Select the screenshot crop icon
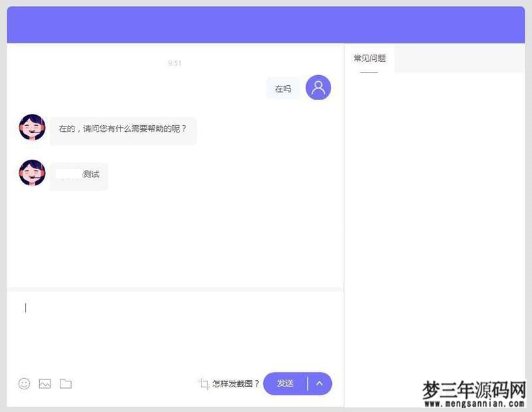Image resolution: width=532 pixels, height=412 pixels. coord(203,384)
